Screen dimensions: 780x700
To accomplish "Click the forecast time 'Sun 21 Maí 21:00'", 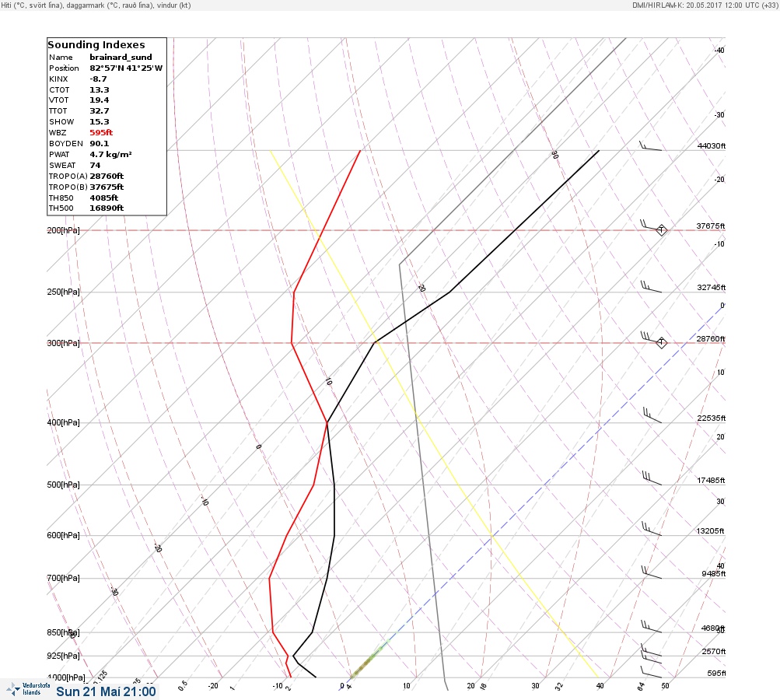I will 106,691.
